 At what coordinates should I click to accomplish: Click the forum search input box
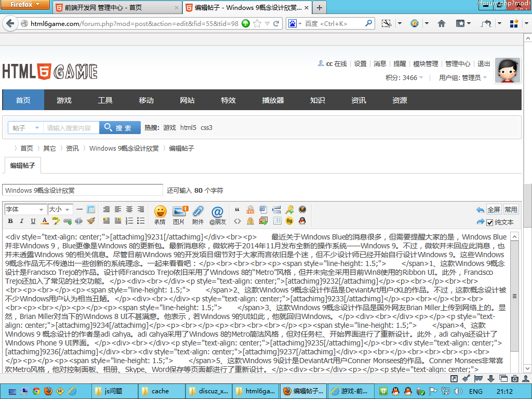pos(71,128)
